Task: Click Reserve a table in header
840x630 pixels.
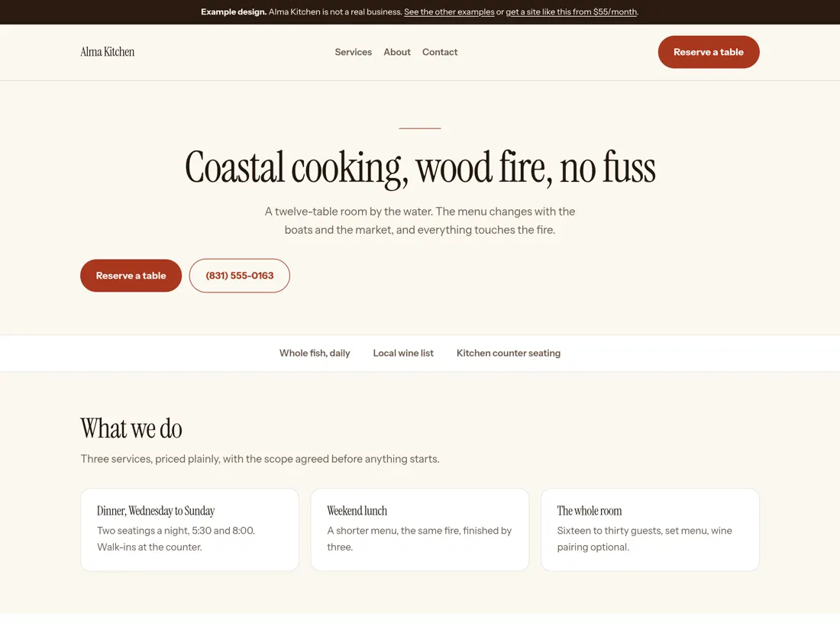Action: [x=708, y=52]
